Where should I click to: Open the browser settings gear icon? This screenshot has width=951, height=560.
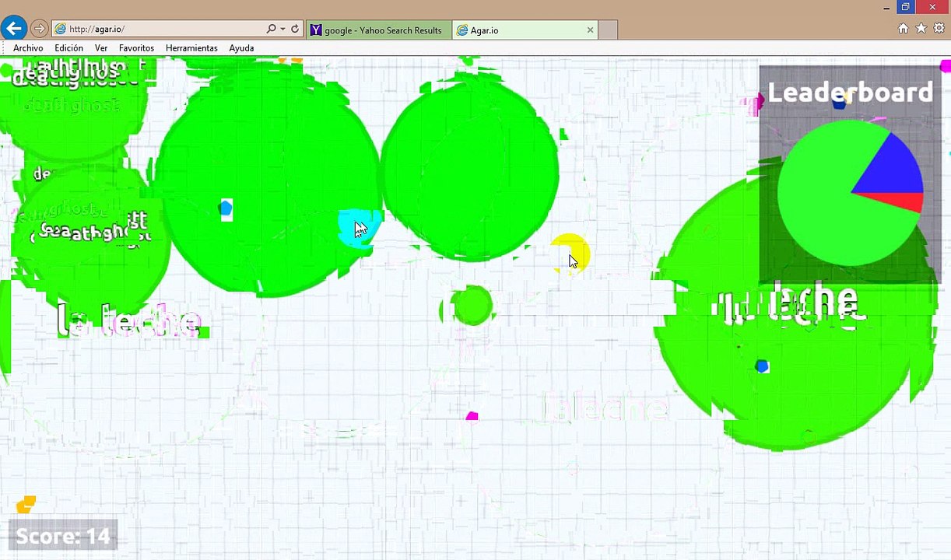[x=939, y=29]
